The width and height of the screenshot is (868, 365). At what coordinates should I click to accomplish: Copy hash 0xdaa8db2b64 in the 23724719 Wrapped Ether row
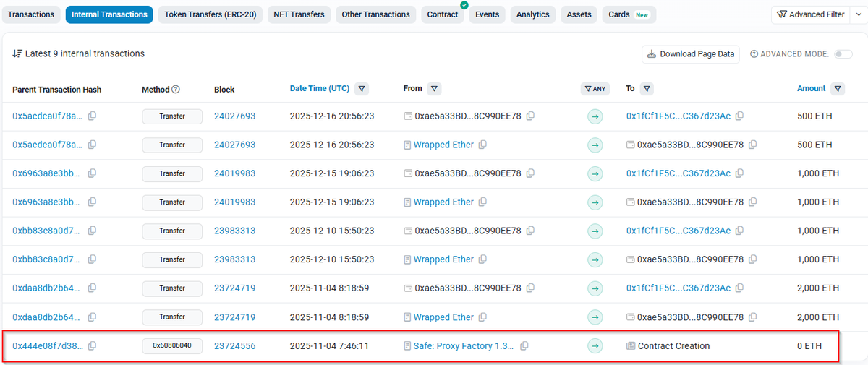point(92,317)
